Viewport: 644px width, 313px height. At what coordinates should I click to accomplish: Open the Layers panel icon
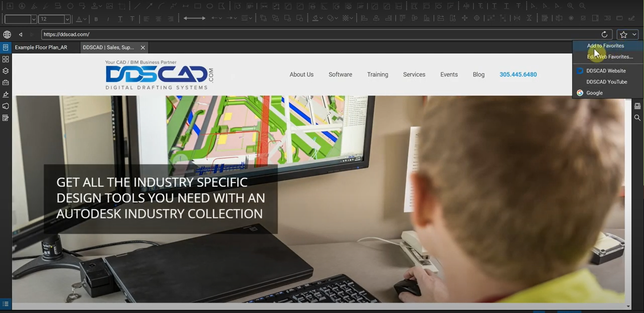5,71
